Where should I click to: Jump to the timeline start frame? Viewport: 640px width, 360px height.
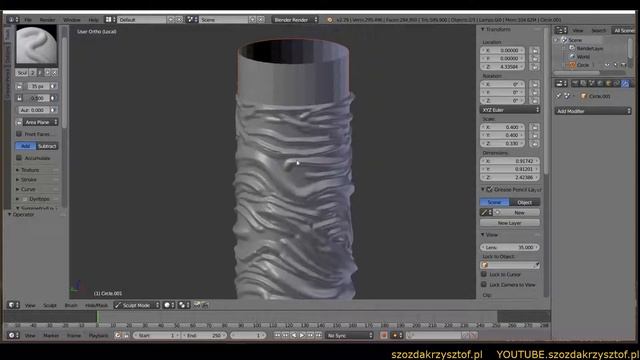pos(277,335)
